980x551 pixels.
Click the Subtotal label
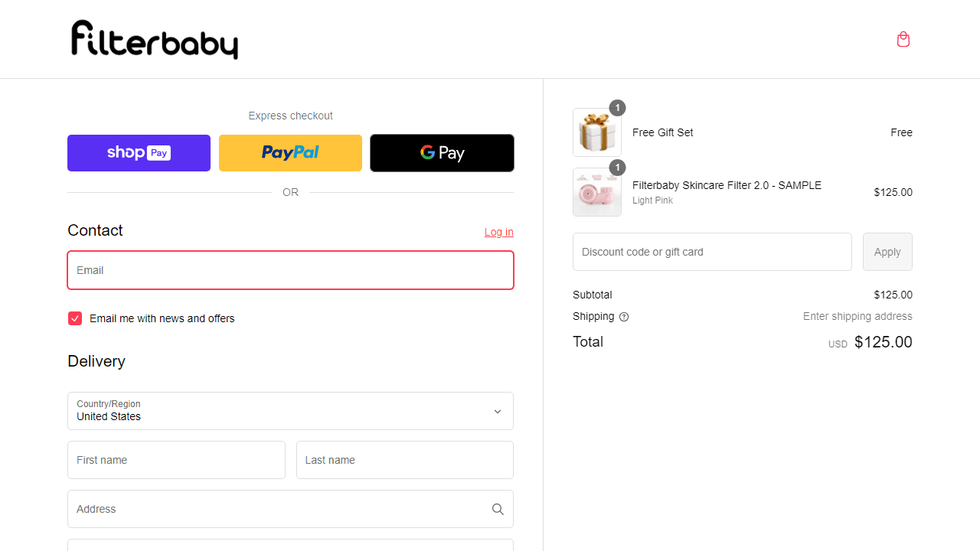(x=593, y=295)
